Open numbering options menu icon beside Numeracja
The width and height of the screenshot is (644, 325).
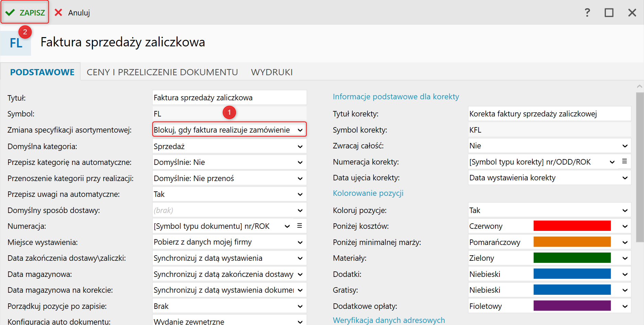tap(299, 226)
